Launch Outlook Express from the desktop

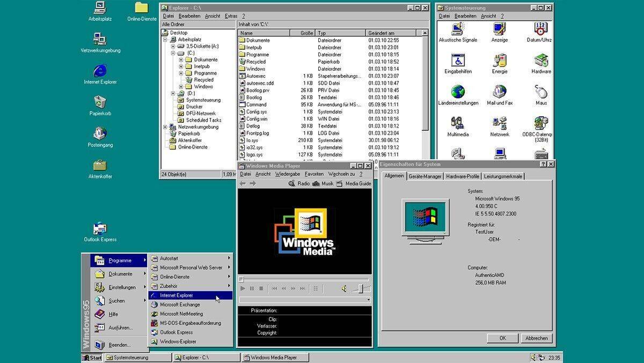click(x=100, y=232)
